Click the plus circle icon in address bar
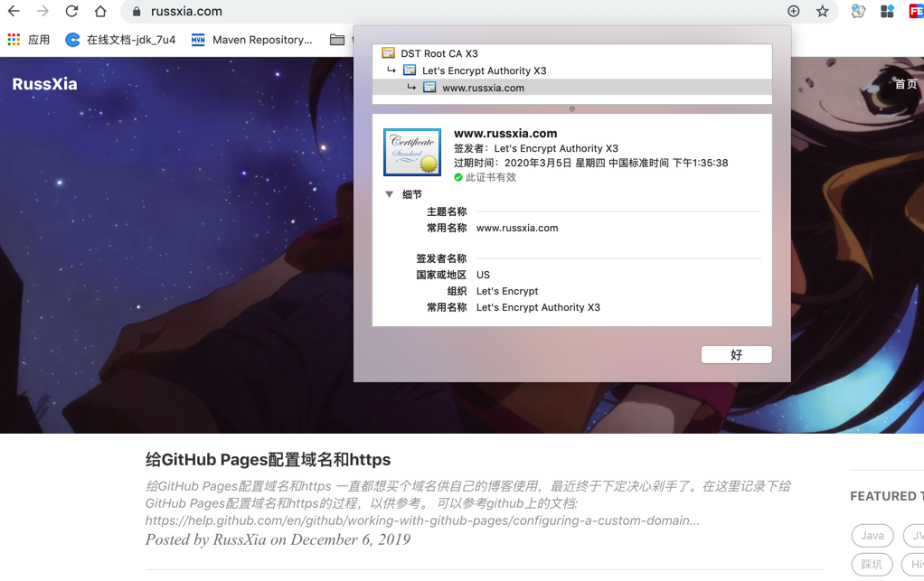Viewport: 924px width, 581px height. pyautogui.click(x=793, y=11)
